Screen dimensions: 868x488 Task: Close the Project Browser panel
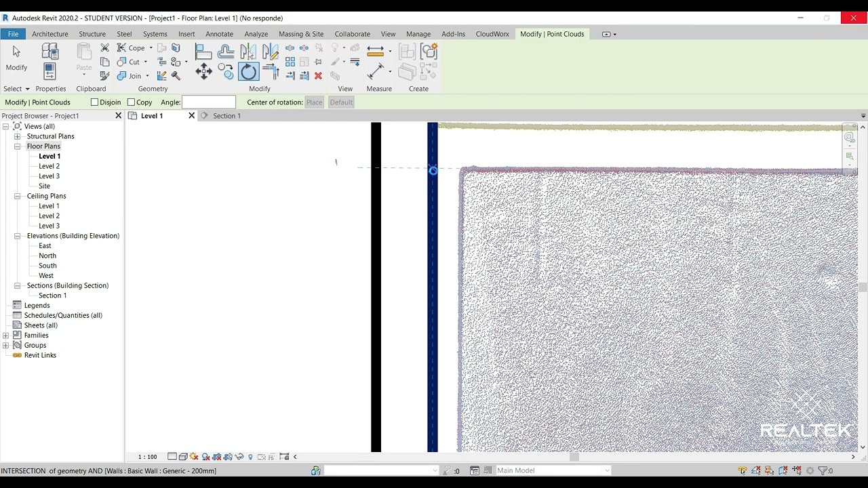[x=118, y=116]
